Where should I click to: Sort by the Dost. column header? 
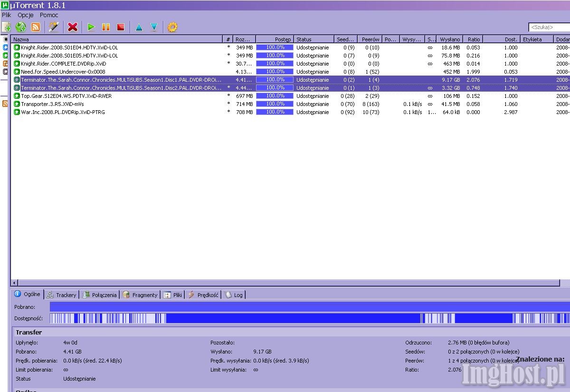tap(502, 39)
